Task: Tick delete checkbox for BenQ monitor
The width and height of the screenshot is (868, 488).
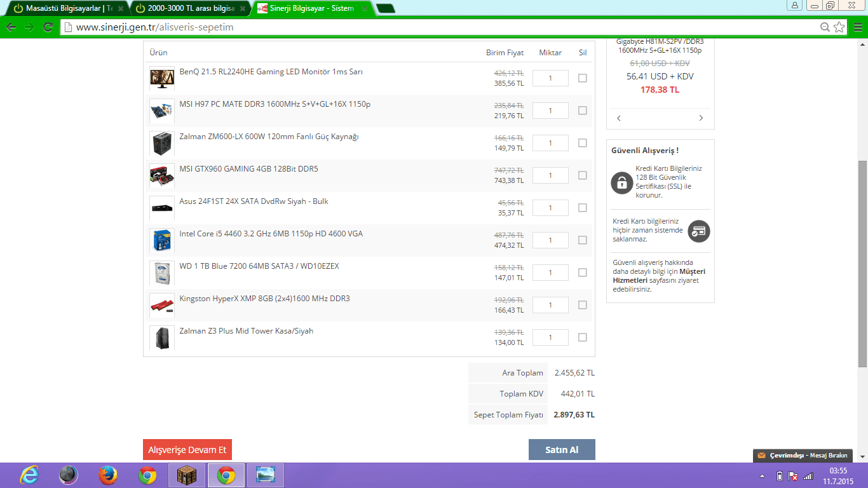Action: [583, 78]
